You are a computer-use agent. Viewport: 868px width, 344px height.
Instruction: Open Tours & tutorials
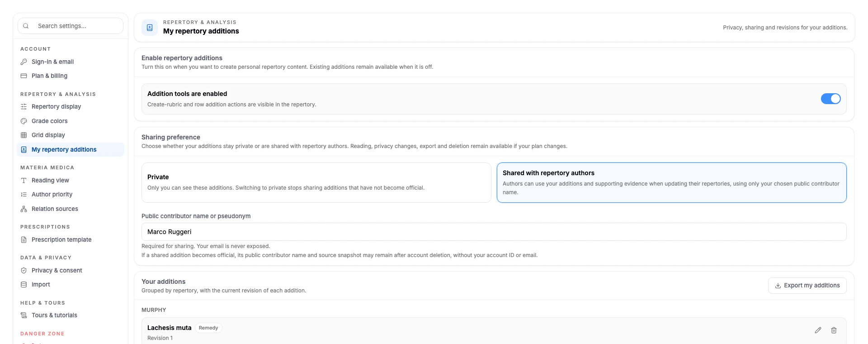click(71, 315)
